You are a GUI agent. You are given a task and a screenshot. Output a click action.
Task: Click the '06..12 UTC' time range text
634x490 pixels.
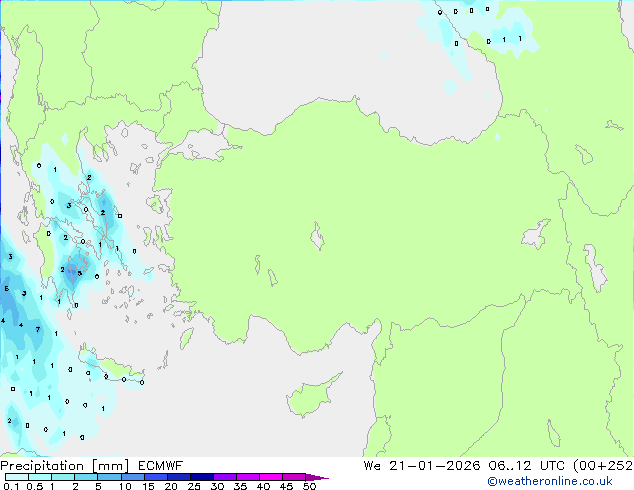(x=526, y=466)
